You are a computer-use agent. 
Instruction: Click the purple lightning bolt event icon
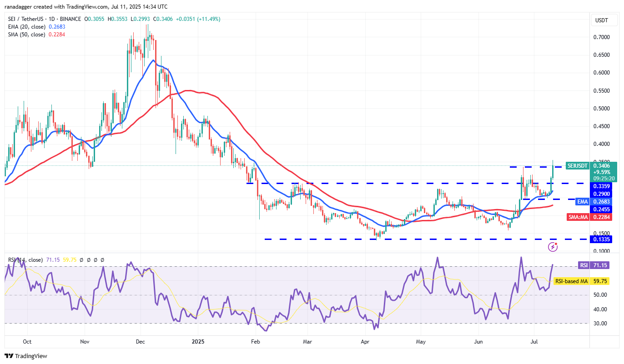pos(553,247)
